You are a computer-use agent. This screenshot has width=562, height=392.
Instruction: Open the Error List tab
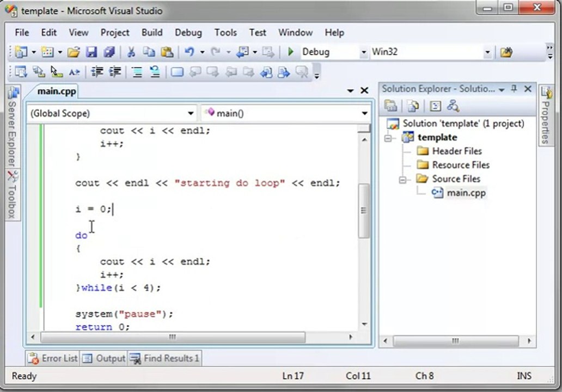tap(53, 358)
